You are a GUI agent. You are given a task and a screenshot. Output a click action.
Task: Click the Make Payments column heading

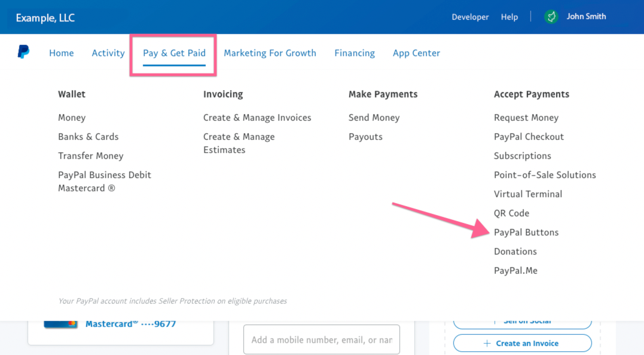[x=383, y=94]
